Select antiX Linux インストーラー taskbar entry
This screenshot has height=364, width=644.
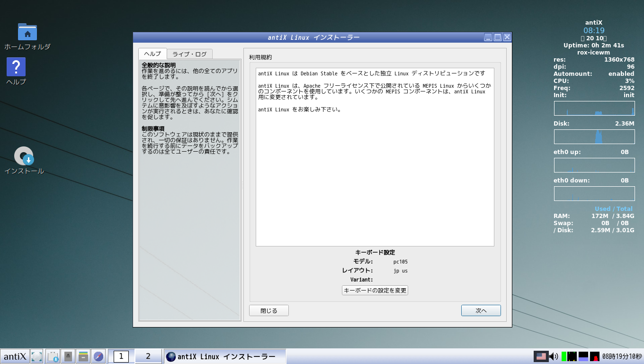click(x=225, y=356)
